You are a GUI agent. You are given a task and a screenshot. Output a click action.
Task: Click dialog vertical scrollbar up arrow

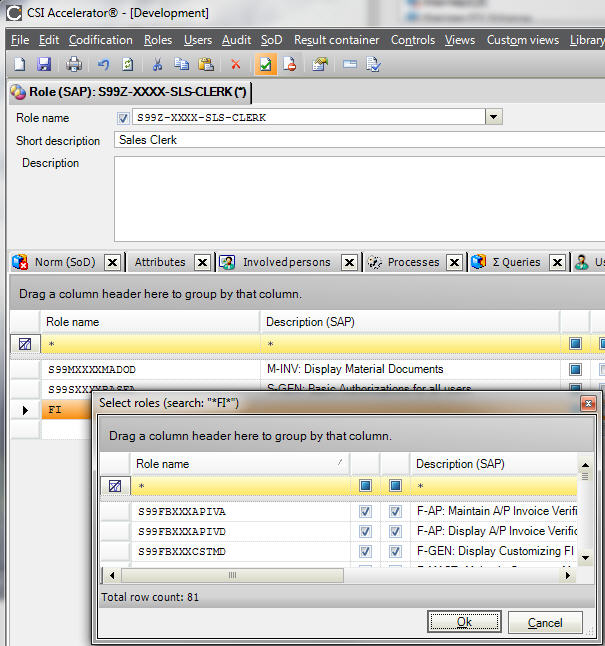[585, 465]
